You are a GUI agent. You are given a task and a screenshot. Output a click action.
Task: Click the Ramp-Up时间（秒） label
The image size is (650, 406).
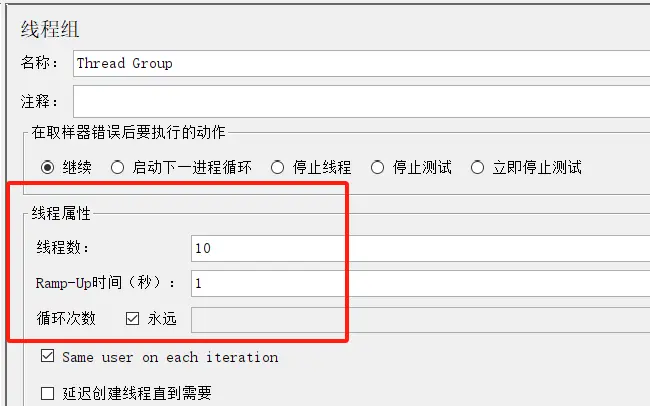tap(105, 283)
